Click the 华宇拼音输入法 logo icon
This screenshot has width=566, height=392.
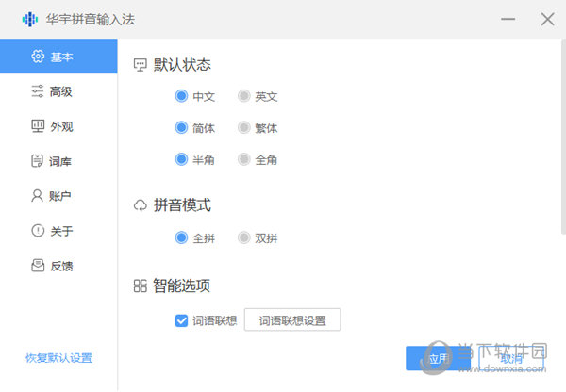tap(30, 19)
